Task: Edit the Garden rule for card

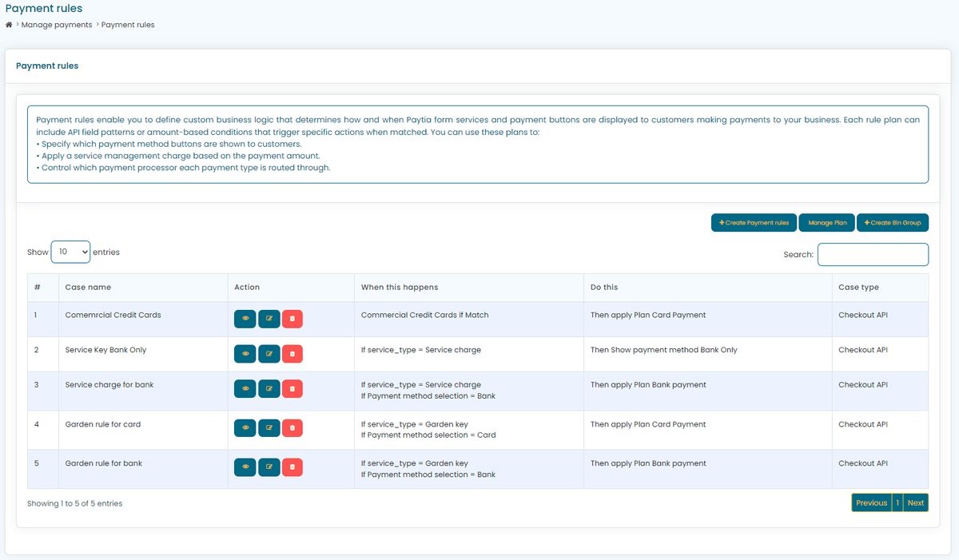Action: tap(269, 427)
